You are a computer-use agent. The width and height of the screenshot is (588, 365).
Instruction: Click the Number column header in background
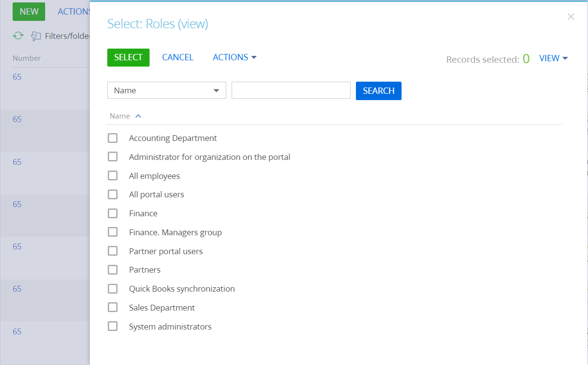tap(27, 58)
